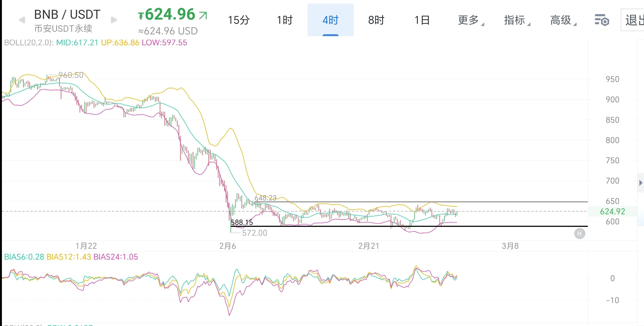The width and height of the screenshot is (644, 326).
Task: Switch to the 1时 timeframe
Action: click(285, 20)
